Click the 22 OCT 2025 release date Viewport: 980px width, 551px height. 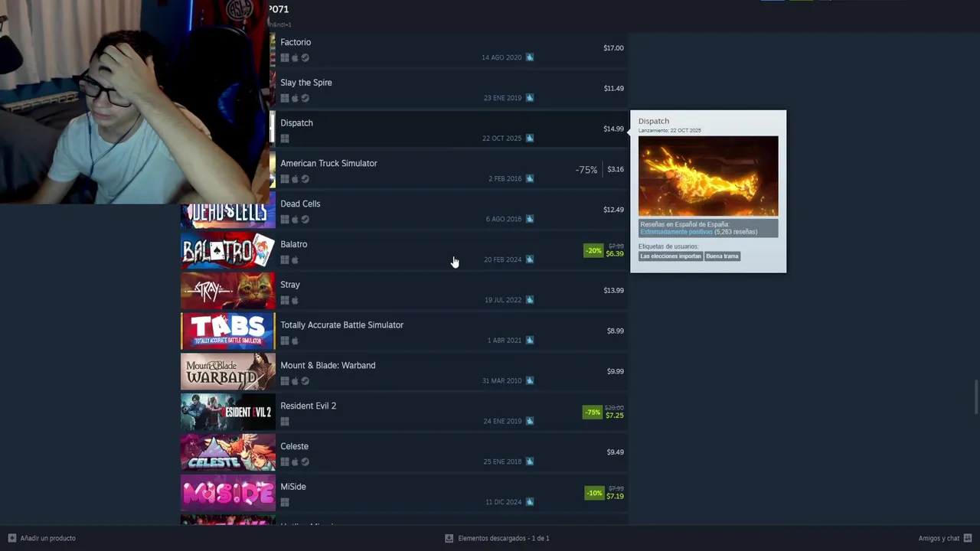point(501,139)
